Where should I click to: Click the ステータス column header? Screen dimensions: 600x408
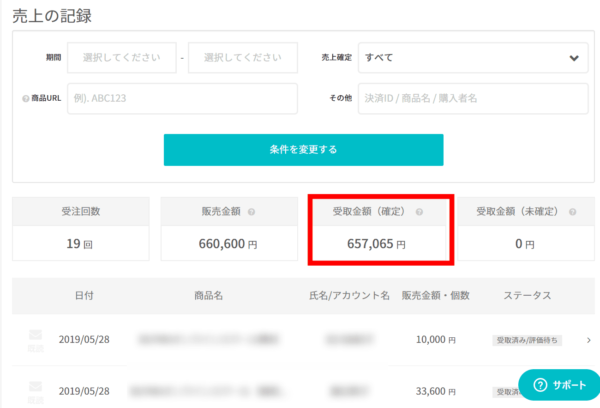click(x=527, y=295)
